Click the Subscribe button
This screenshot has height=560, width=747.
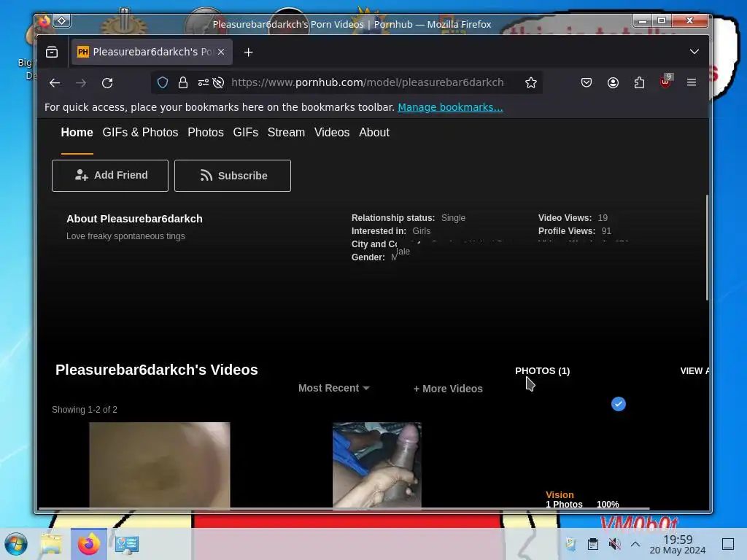[x=233, y=176]
